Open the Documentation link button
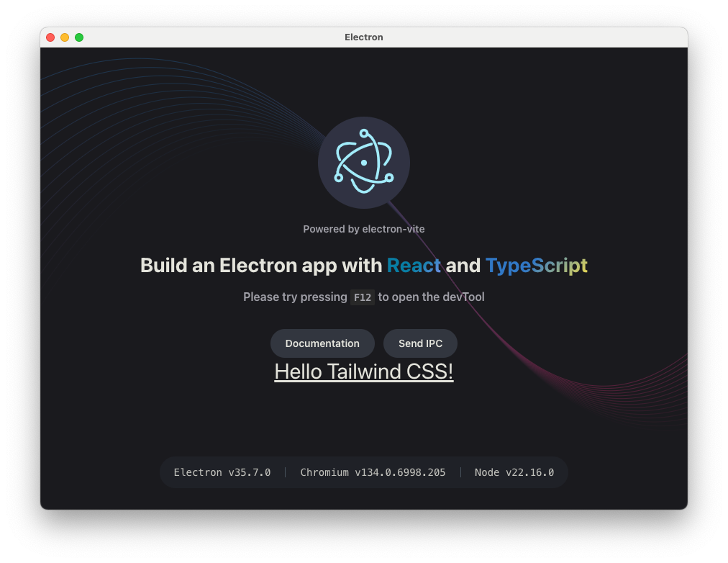728x563 pixels. pos(322,343)
